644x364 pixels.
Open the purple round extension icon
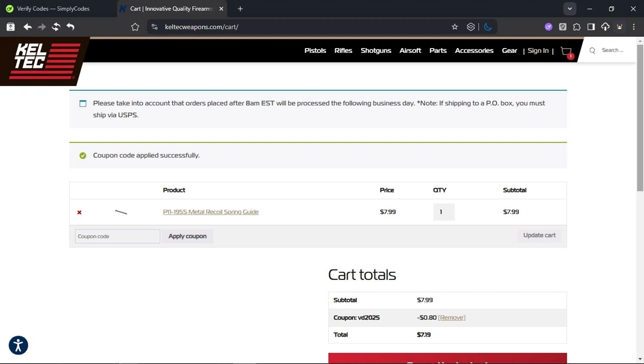548,27
